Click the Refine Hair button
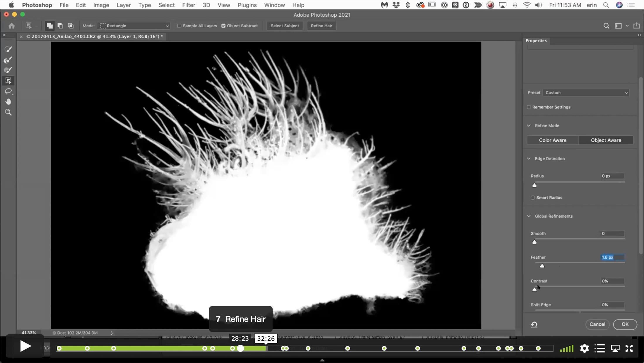The image size is (644, 363). pos(322,26)
